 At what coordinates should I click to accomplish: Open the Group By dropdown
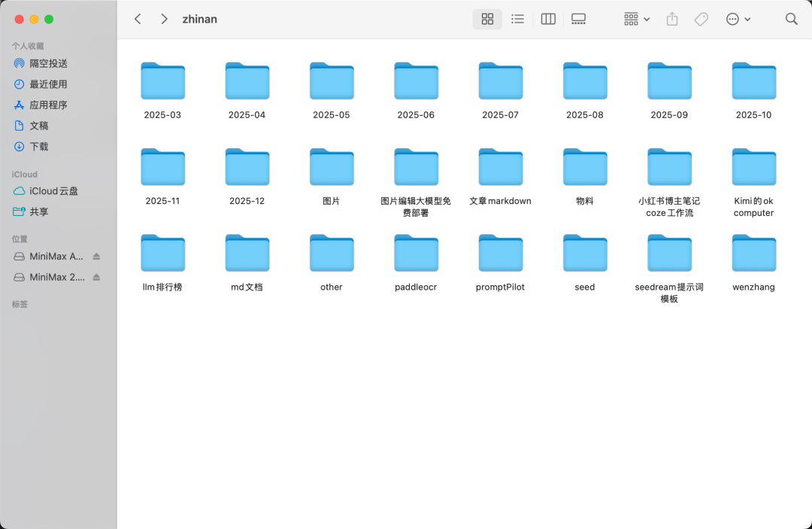(636, 20)
